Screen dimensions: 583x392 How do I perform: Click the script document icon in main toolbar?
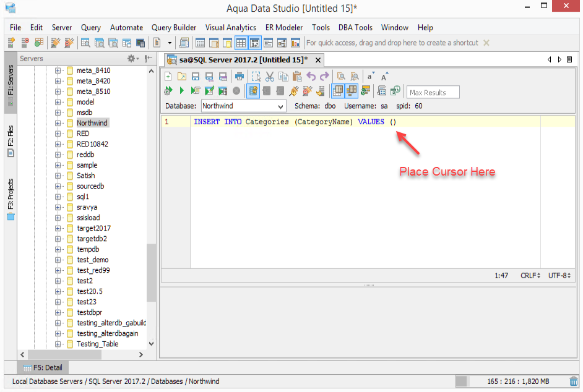pos(157,43)
